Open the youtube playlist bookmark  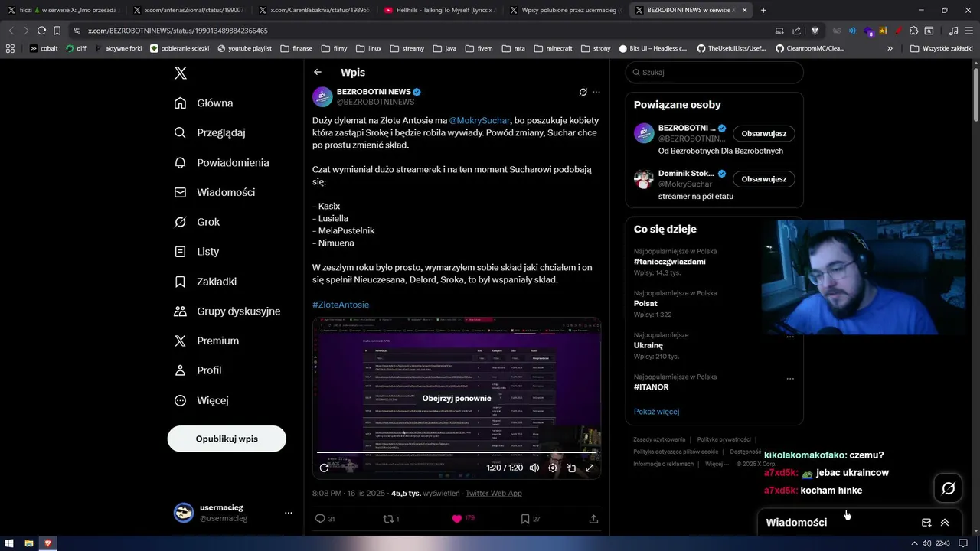[x=244, y=48]
